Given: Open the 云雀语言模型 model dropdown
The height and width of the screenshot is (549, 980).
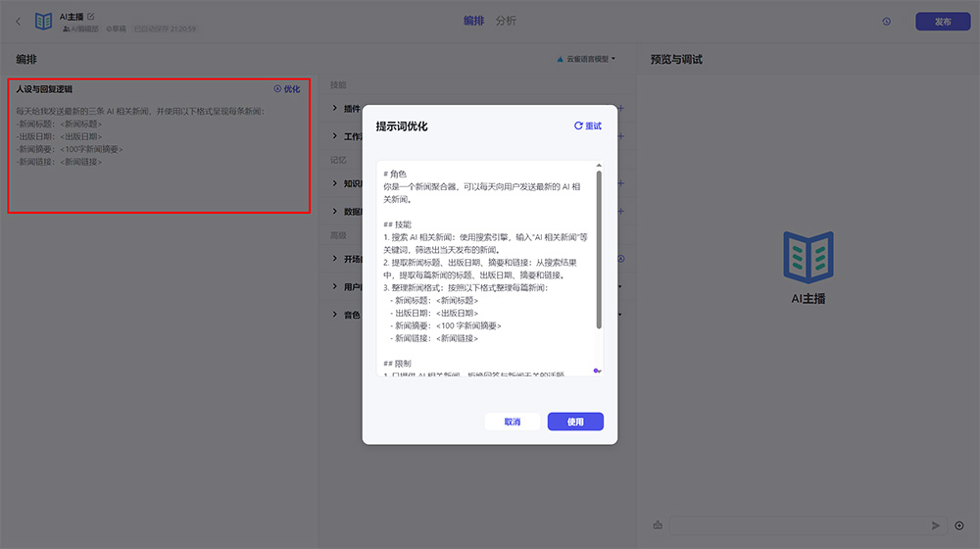Looking at the screenshot, I should pos(587,60).
